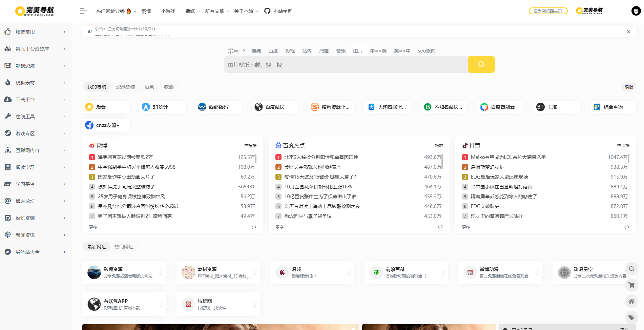Open the 海底捞豆花过期被罚款2万 headline
Image resolution: width=644 pixels, height=330 pixels.
click(x=125, y=157)
